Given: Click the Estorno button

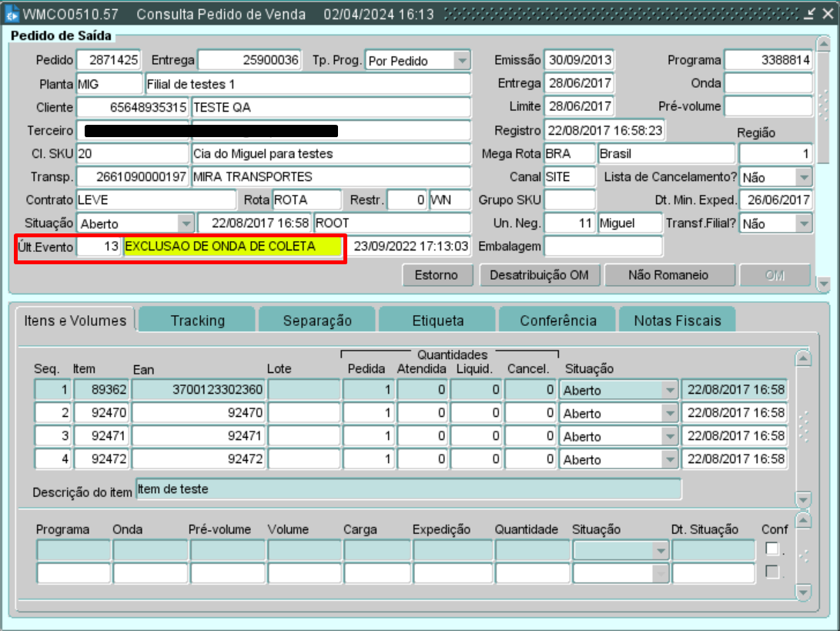Looking at the screenshot, I should pos(437,275).
